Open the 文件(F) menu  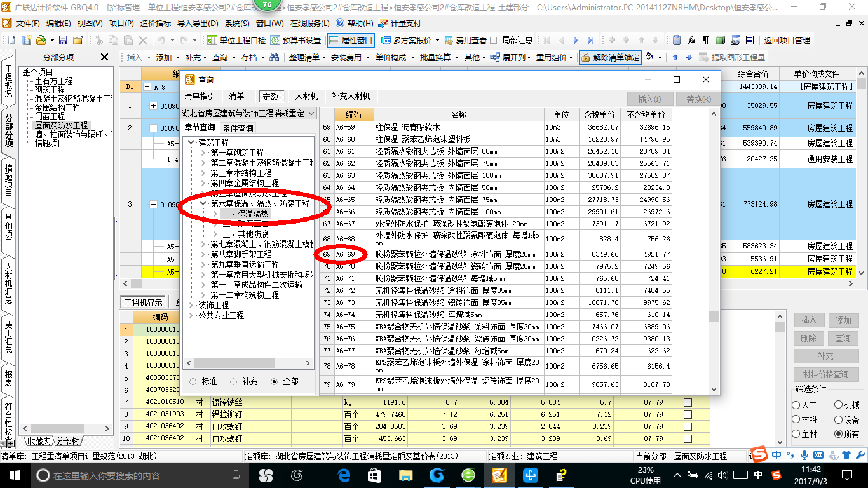27,24
